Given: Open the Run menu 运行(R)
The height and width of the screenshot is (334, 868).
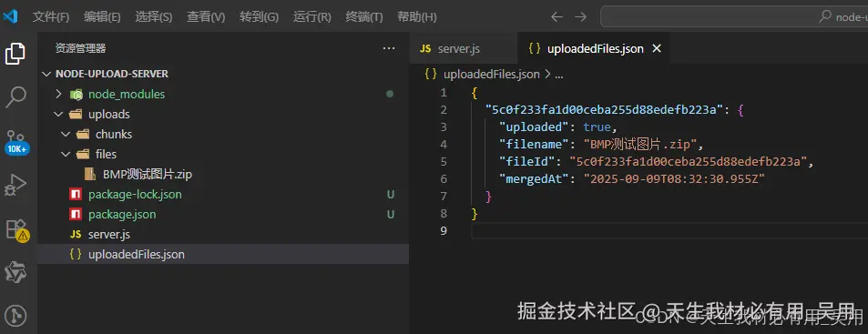Looking at the screenshot, I should (x=312, y=17).
